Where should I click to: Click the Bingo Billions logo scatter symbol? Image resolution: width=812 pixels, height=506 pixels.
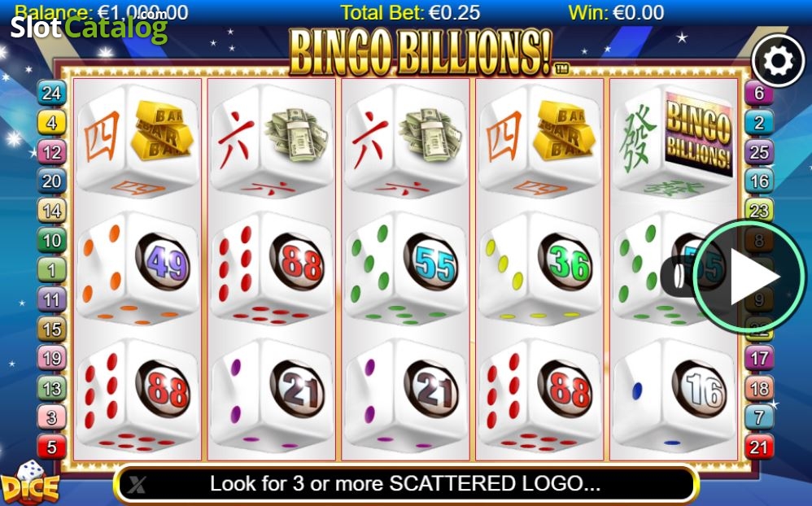coord(699,133)
